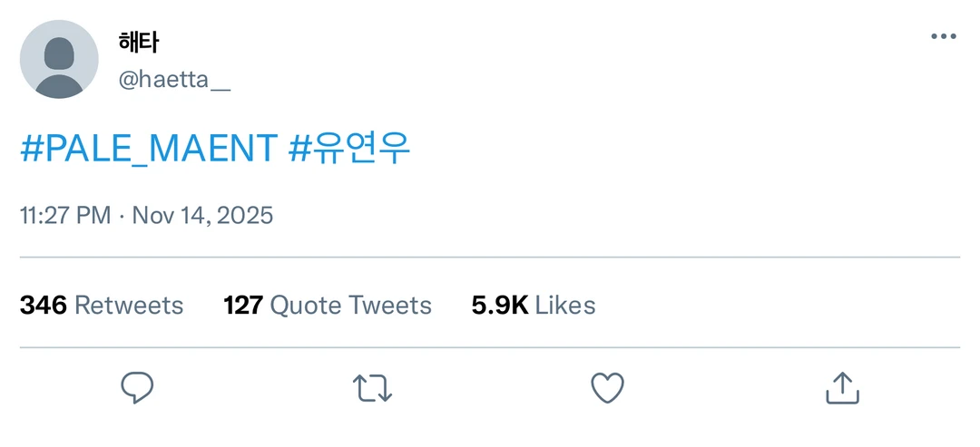Screen dimensions: 980x447
Task: Open the #유연우 hashtag
Action: coord(349,150)
